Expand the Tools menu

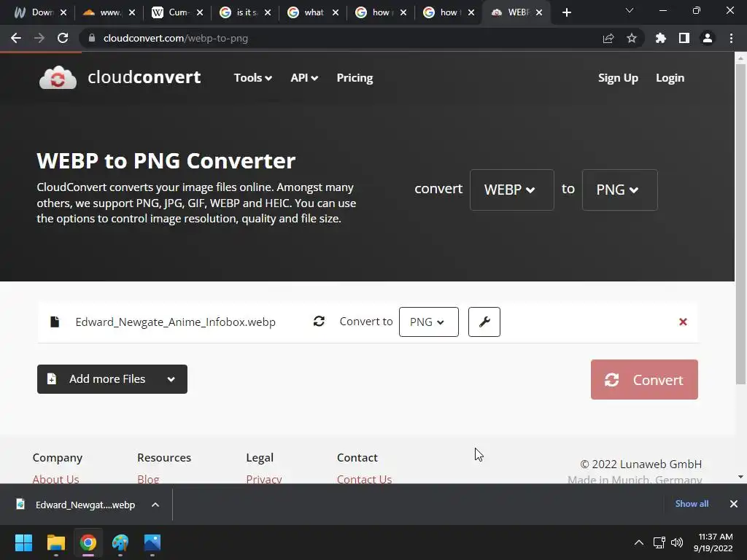[253, 77]
